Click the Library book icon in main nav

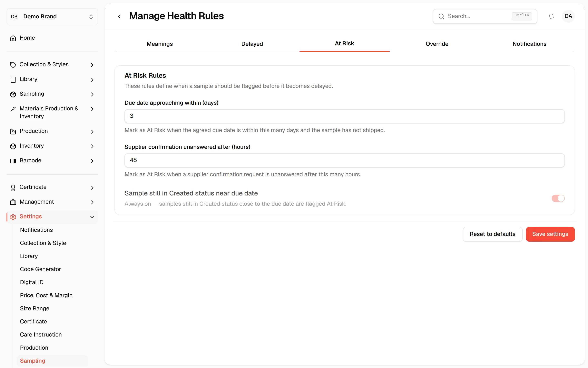(x=13, y=80)
